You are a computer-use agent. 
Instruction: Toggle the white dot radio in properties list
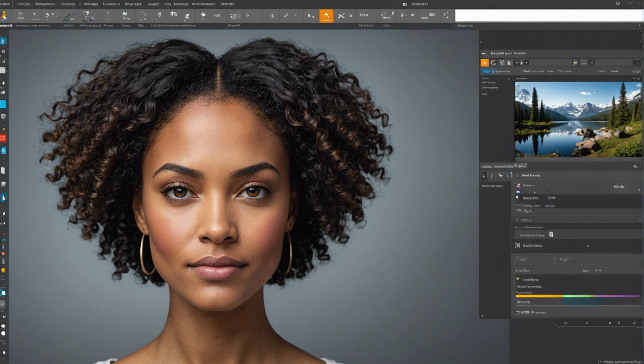517,197
